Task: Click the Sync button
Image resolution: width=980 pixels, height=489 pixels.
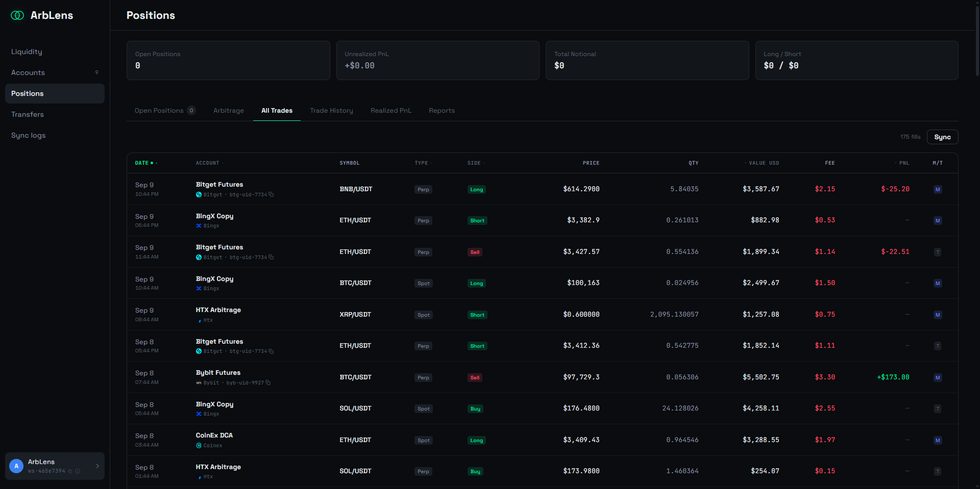Action: pyautogui.click(x=942, y=137)
